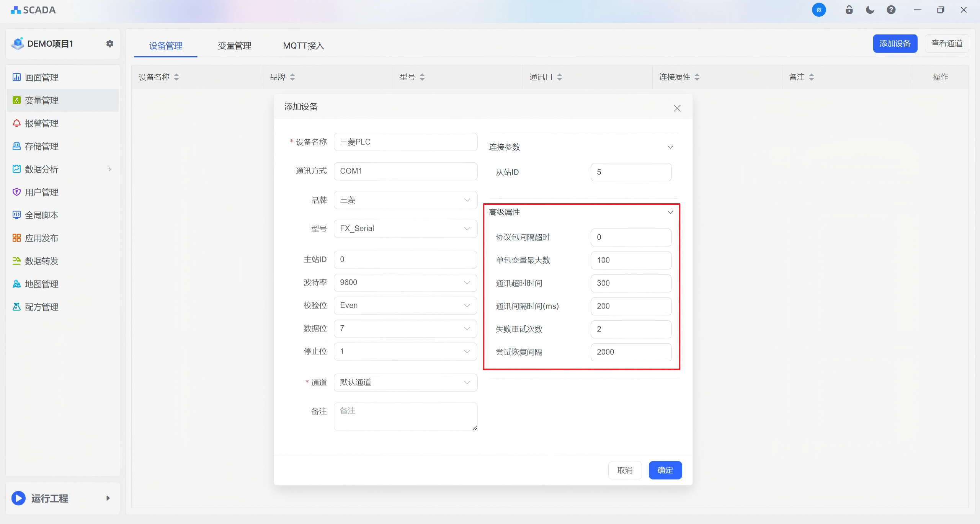980x524 pixels.
Task: Open project settings gear icon
Action: [x=110, y=44]
